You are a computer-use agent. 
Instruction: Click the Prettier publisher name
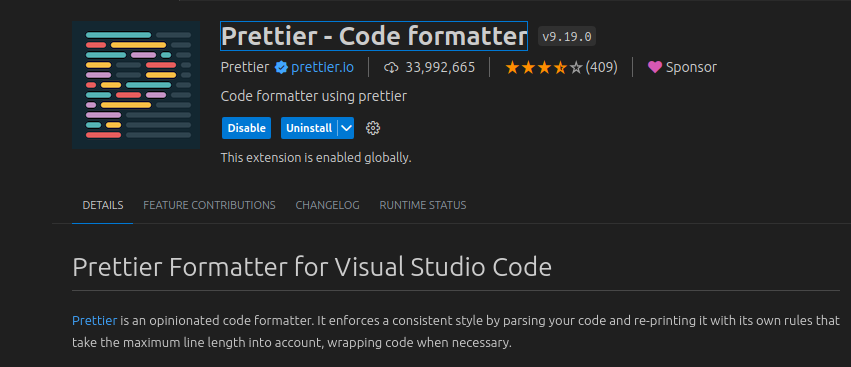click(245, 67)
